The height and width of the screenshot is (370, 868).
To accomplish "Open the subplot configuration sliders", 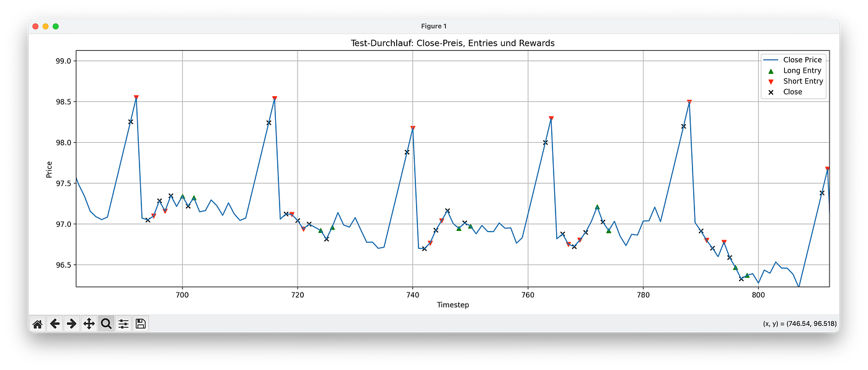I will click(x=123, y=323).
